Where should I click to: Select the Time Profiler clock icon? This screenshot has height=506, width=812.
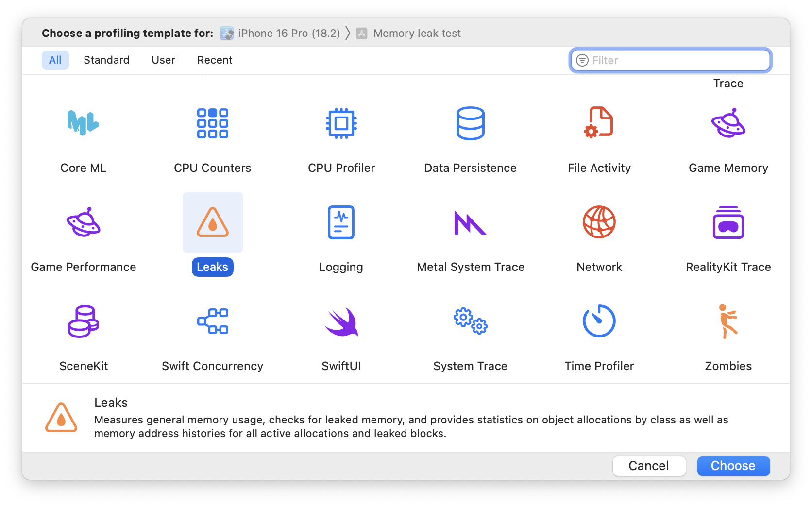point(599,321)
